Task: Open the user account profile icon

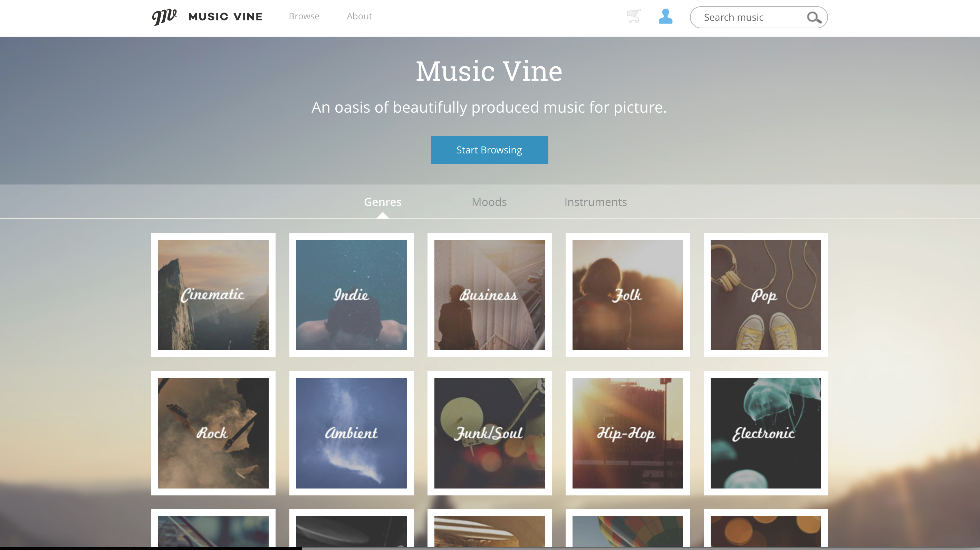Action: tap(665, 16)
